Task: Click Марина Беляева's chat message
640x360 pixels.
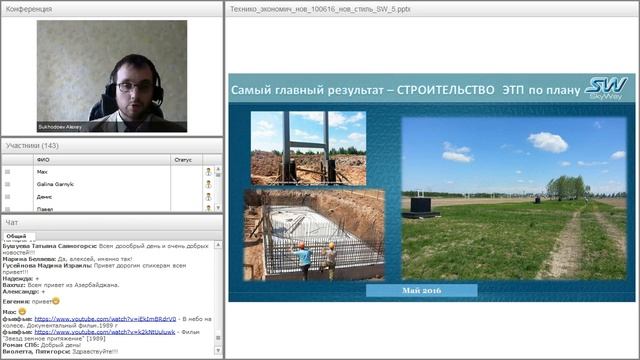Action: point(67,259)
